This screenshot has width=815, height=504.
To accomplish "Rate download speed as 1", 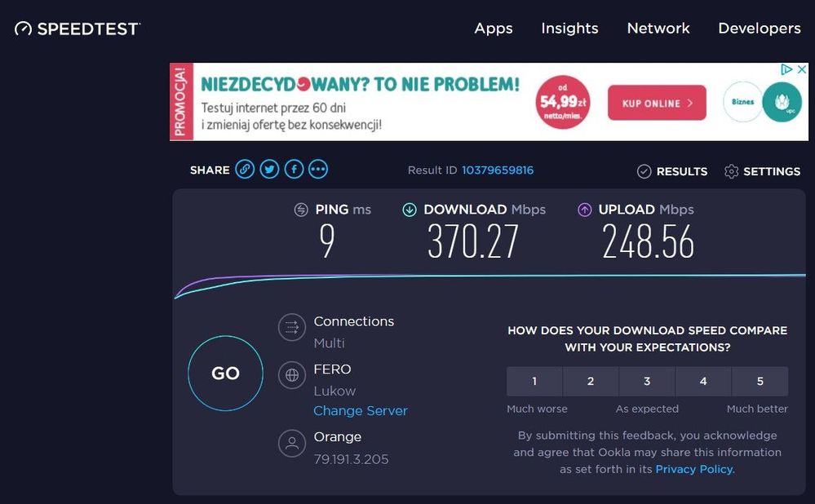I will tap(534, 381).
